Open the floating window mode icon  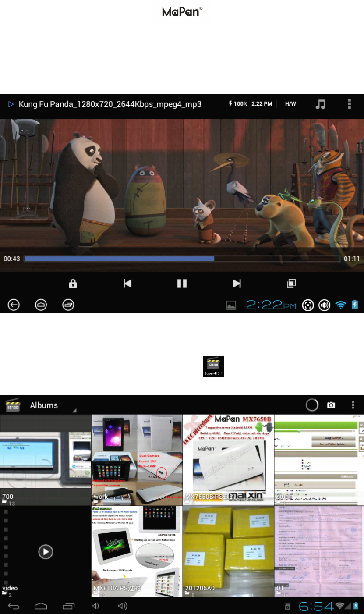[291, 284]
